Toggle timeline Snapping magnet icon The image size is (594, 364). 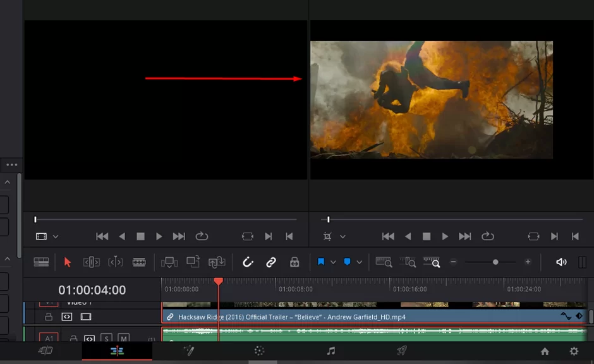click(x=248, y=262)
